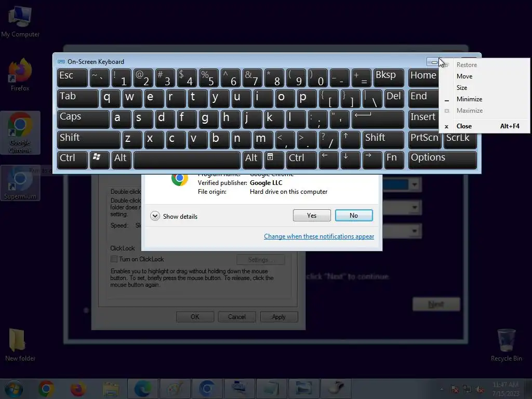This screenshot has width=532, height=399.
Task: Open Firefox from the taskbar
Action: pos(78,389)
